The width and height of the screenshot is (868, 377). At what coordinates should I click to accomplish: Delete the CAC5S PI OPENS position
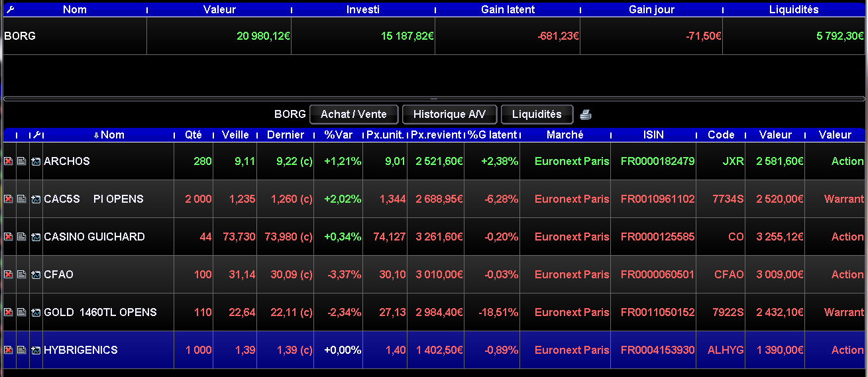point(9,199)
